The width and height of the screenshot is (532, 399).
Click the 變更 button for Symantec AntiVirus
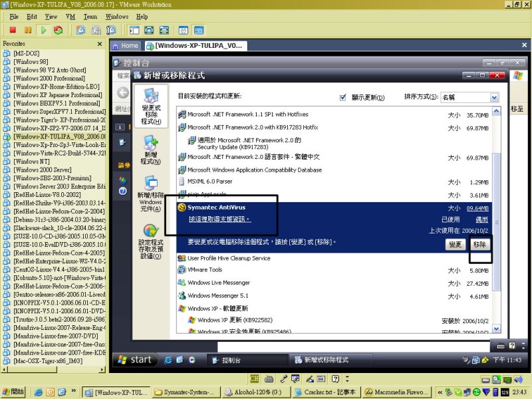click(455, 244)
